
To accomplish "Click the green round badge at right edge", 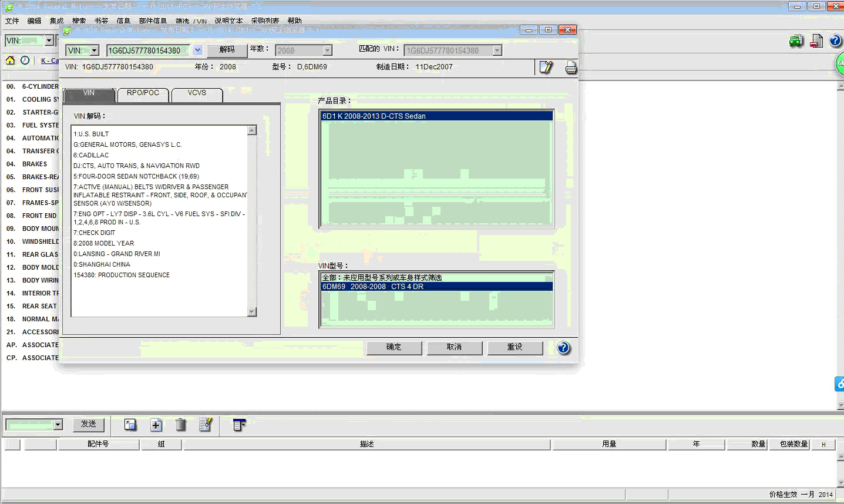I will tap(840, 63).
